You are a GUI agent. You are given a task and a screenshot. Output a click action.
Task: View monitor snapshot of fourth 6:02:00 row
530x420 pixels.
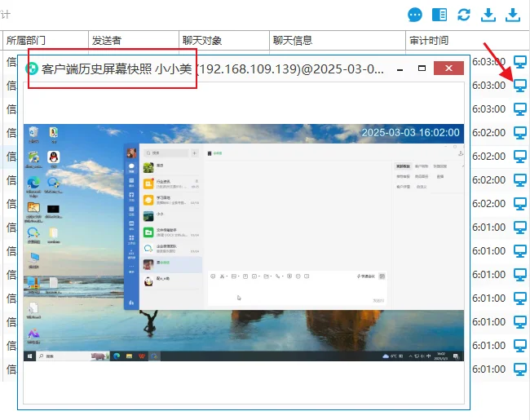coord(520,204)
